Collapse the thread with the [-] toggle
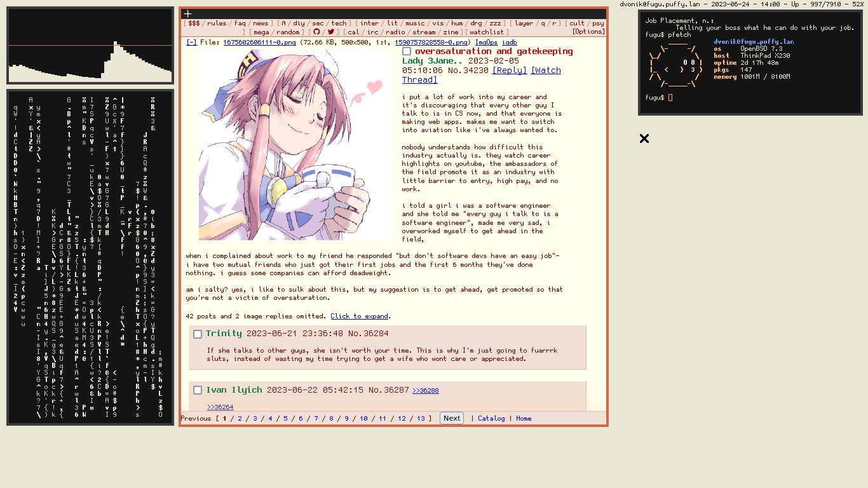This screenshot has height=488, width=868. pyautogui.click(x=191, y=43)
